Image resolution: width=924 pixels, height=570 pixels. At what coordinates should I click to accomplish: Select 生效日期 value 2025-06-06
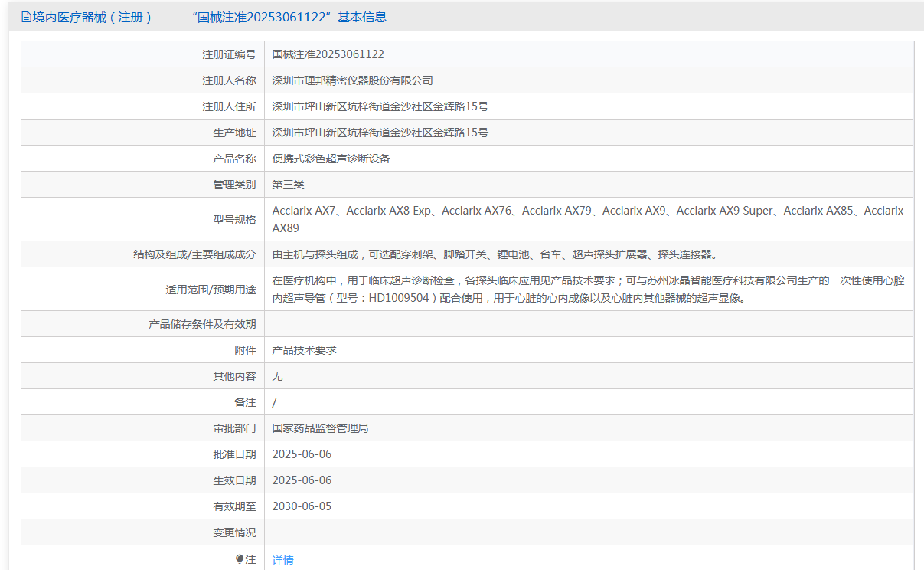coord(302,480)
